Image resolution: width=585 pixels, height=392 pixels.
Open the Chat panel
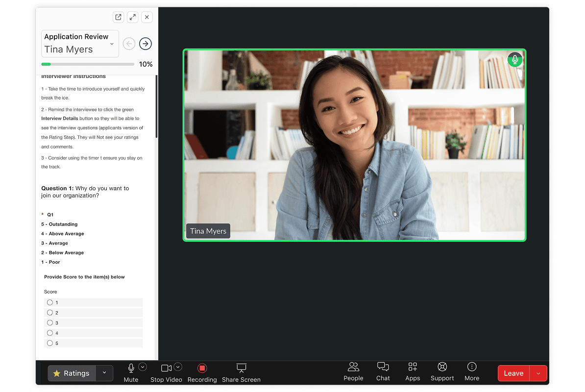click(x=383, y=372)
